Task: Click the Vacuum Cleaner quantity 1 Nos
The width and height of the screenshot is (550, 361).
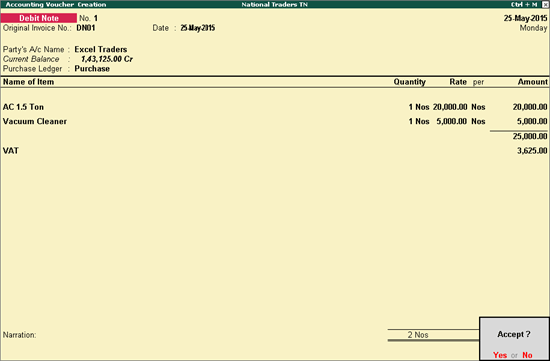Action: [419, 121]
